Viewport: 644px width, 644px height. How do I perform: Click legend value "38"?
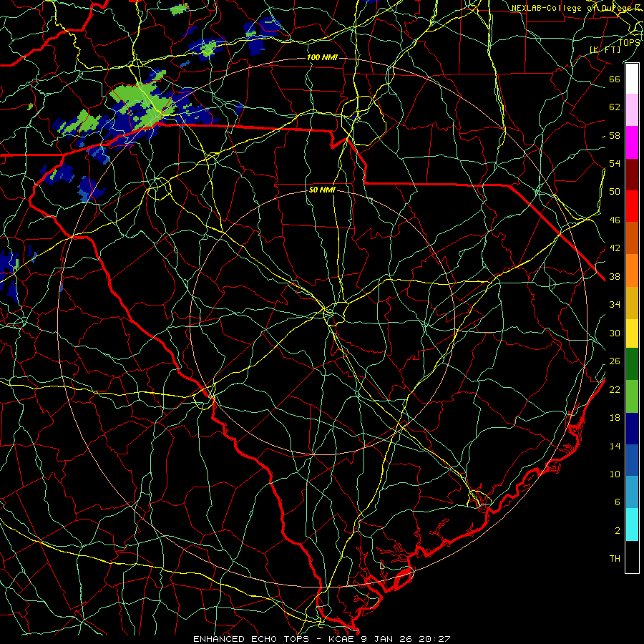(x=615, y=276)
